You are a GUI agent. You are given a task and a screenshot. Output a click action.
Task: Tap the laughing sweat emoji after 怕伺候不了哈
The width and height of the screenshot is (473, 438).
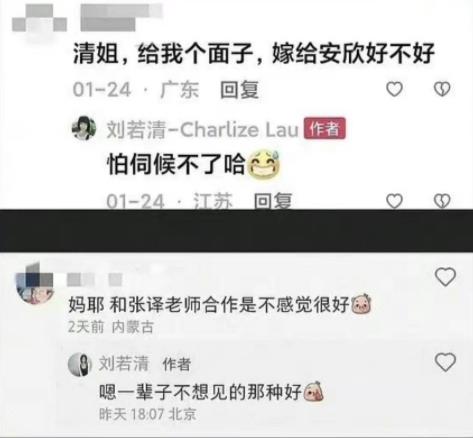(264, 164)
